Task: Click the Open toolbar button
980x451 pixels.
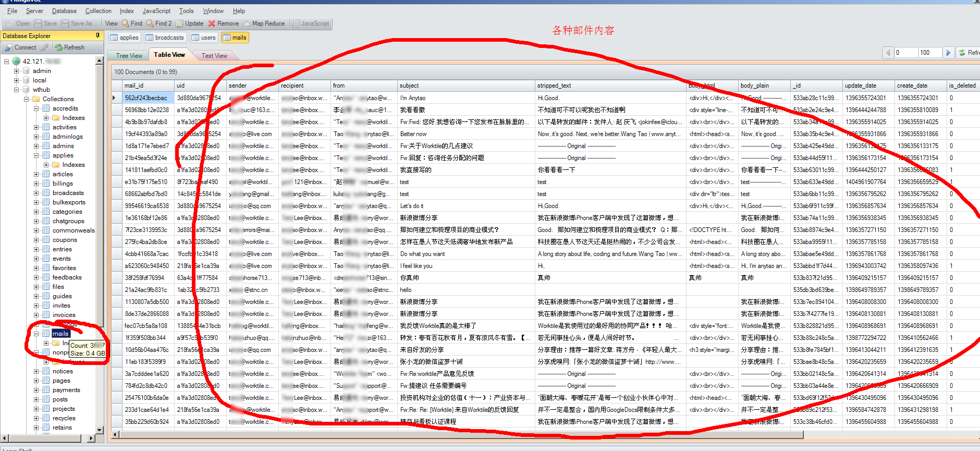Action: tap(18, 23)
